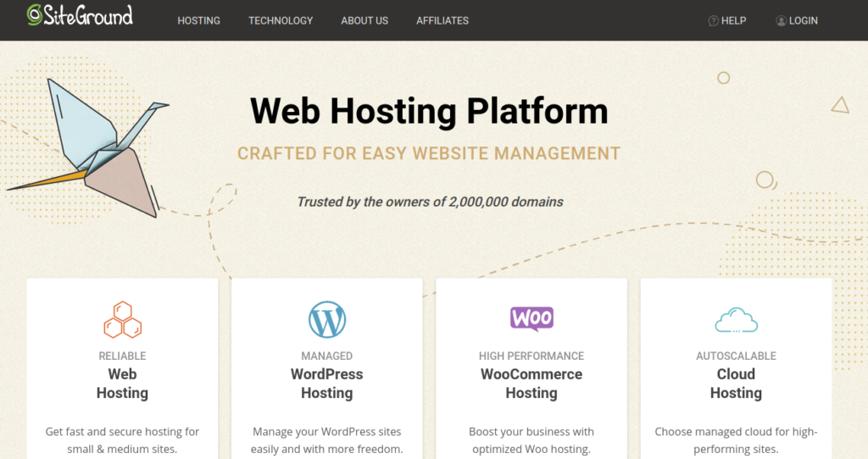Select the WooCommerce Hosting card title
Image resolution: width=868 pixels, height=459 pixels.
click(531, 384)
